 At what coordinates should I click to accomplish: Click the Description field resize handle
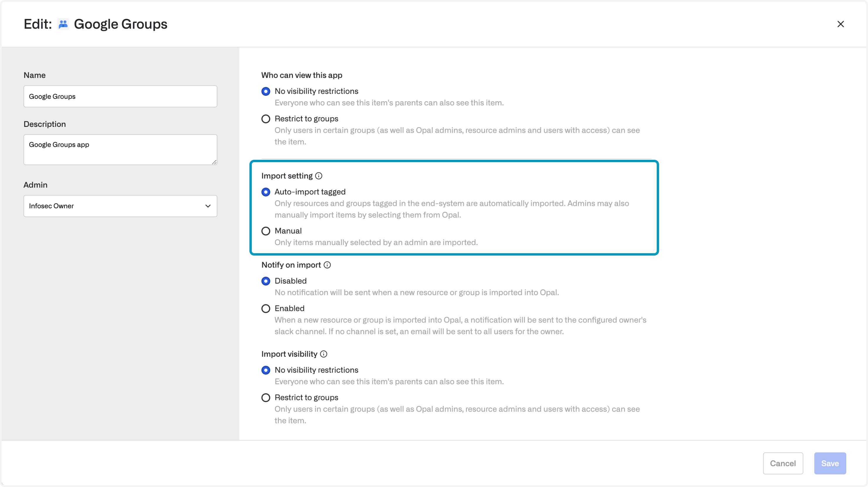214,162
